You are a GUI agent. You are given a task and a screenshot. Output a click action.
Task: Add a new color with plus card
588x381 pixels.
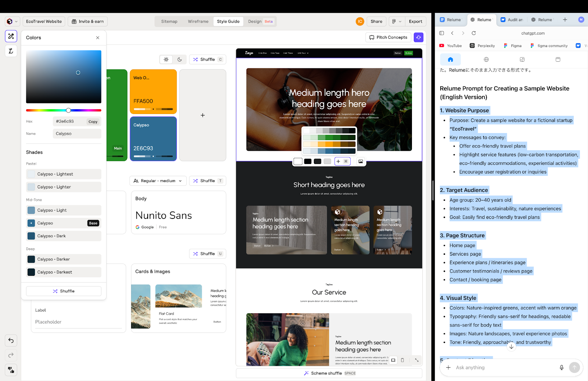(x=202, y=115)
